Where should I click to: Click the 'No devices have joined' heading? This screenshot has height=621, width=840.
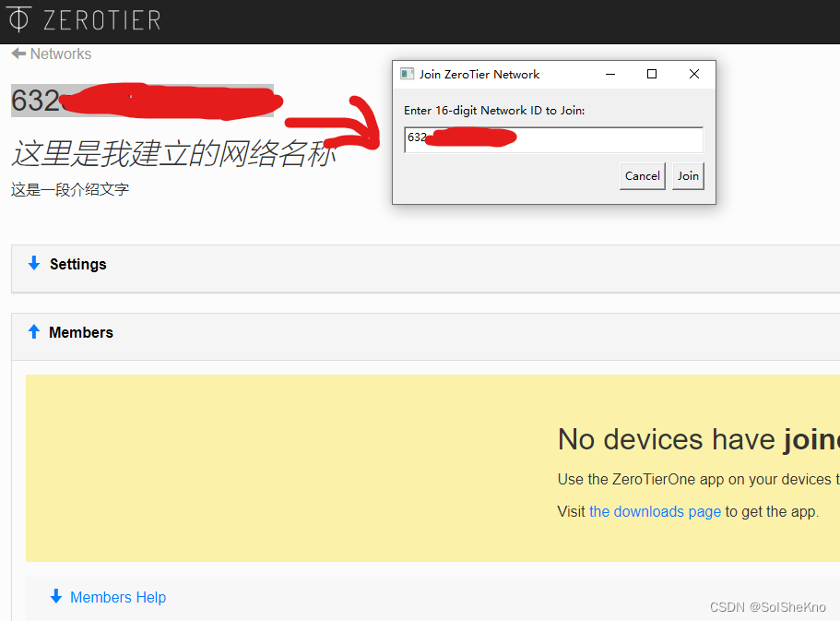tap(699, 439)
